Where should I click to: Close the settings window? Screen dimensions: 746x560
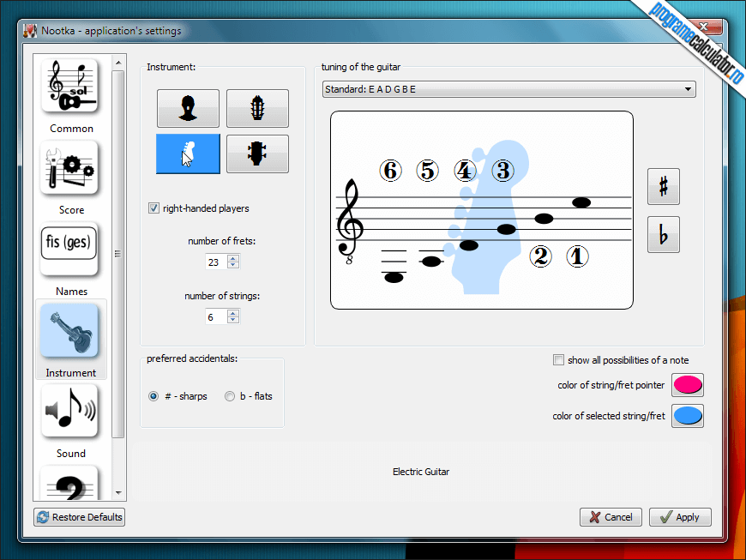(x=704, y=27)
